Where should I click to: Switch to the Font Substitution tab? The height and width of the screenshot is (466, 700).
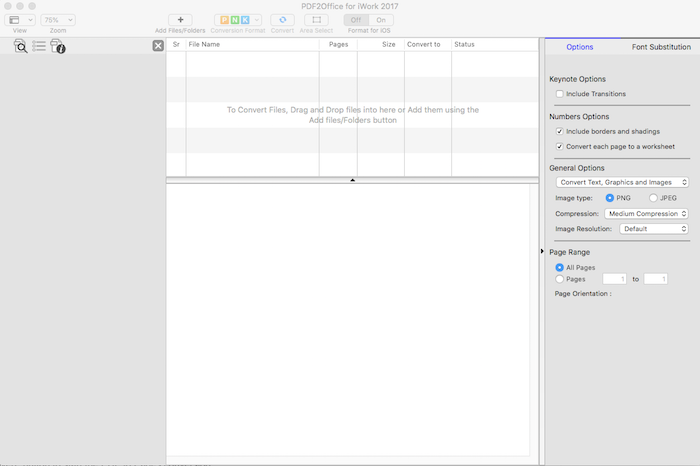(661, 47)
